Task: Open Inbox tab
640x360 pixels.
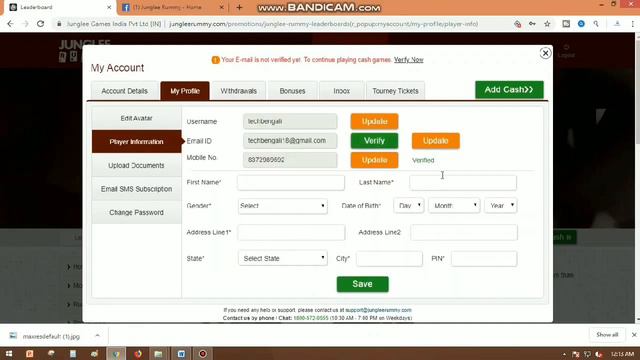Action: pos(342,91)
